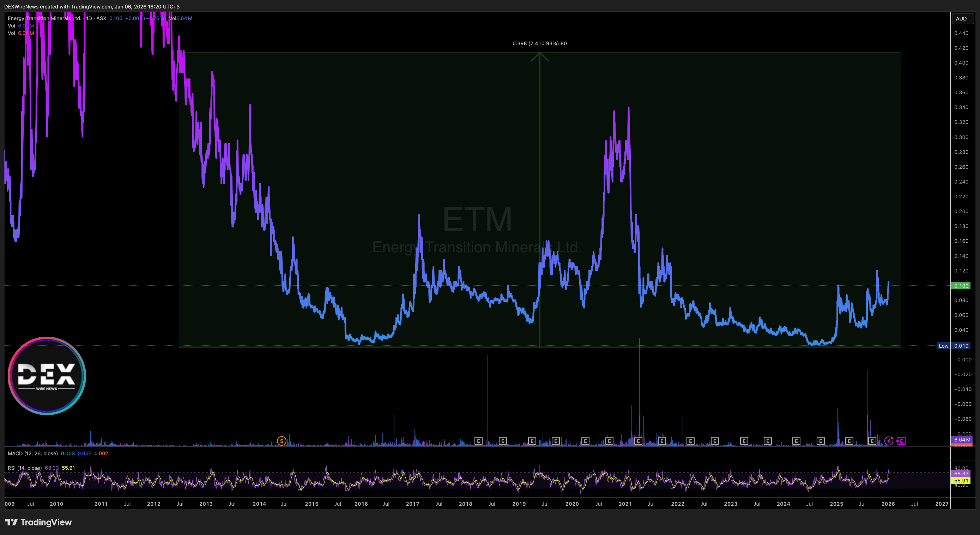The height and width of the screenshot is (535, 980).
Task: Click the orange S split marker
Action: pyautogui.click(x=282, y=441)
